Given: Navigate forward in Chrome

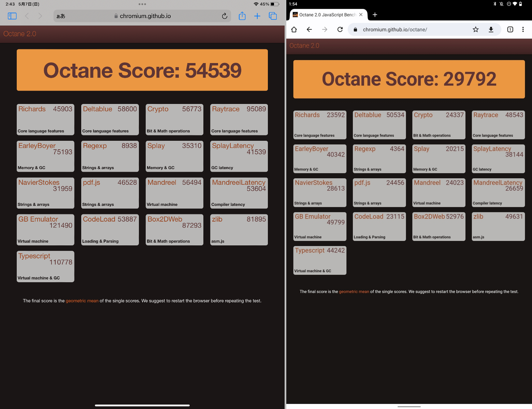Looking at the screenshot, I should point(325,29).
